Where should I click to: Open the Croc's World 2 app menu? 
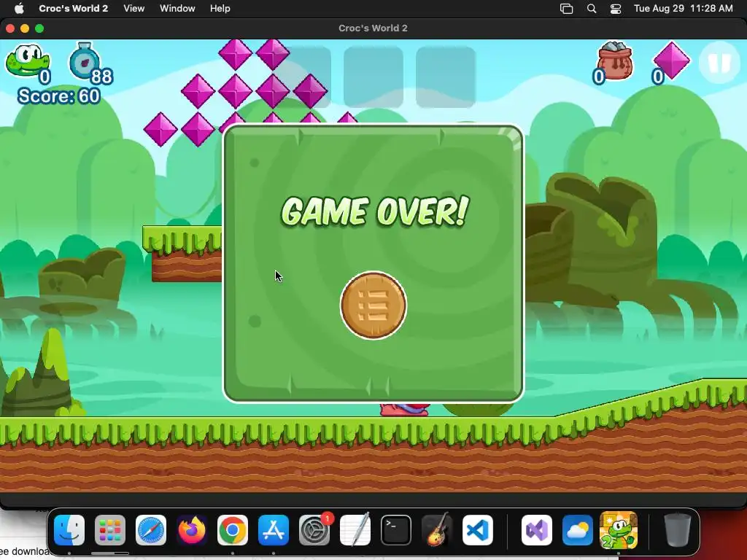74,9
